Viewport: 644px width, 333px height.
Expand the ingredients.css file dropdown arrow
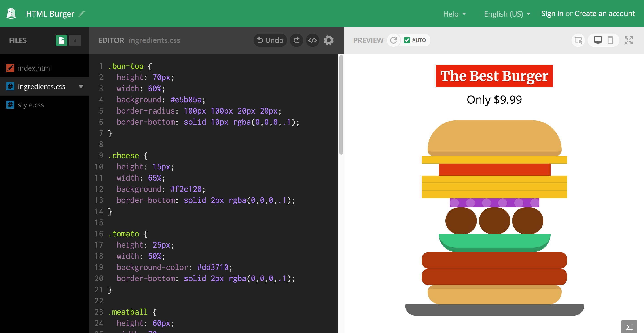[82, 86]
